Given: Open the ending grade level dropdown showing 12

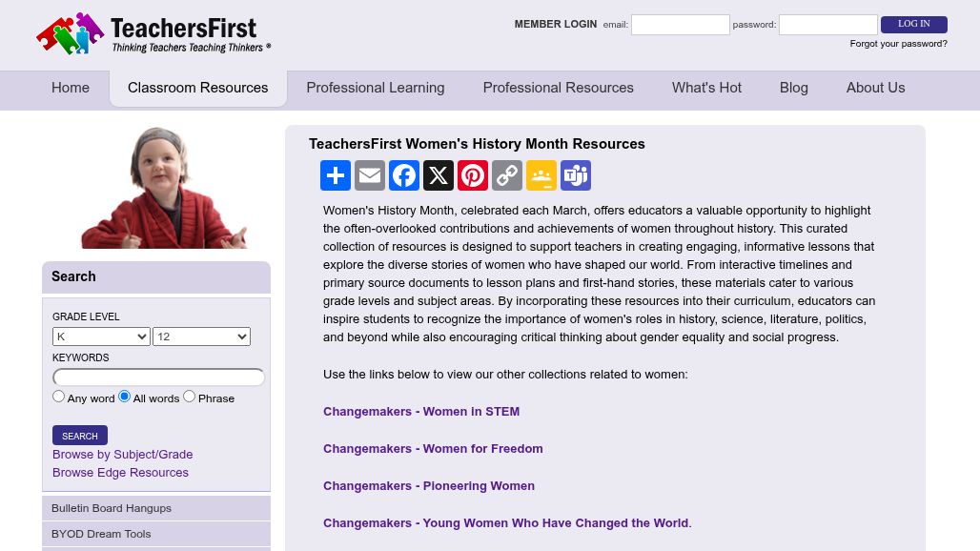Looking at the screenshot, I should point(201,337).
